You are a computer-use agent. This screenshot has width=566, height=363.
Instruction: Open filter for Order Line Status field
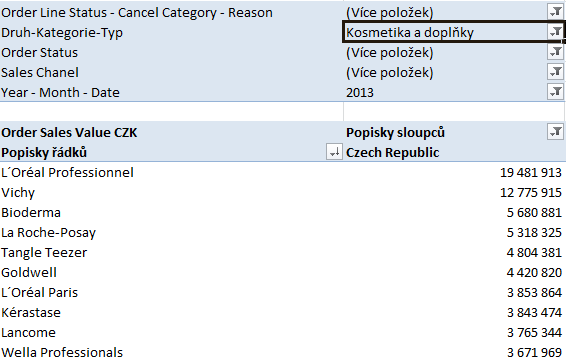pos(555,12)
